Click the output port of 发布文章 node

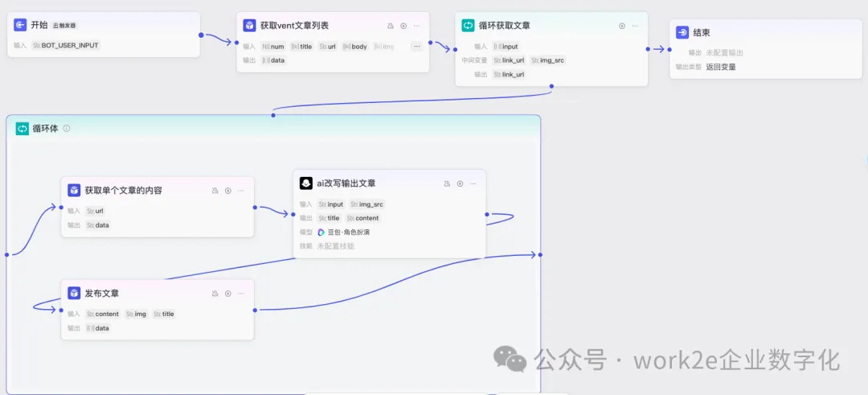click(x=255, y=311)
